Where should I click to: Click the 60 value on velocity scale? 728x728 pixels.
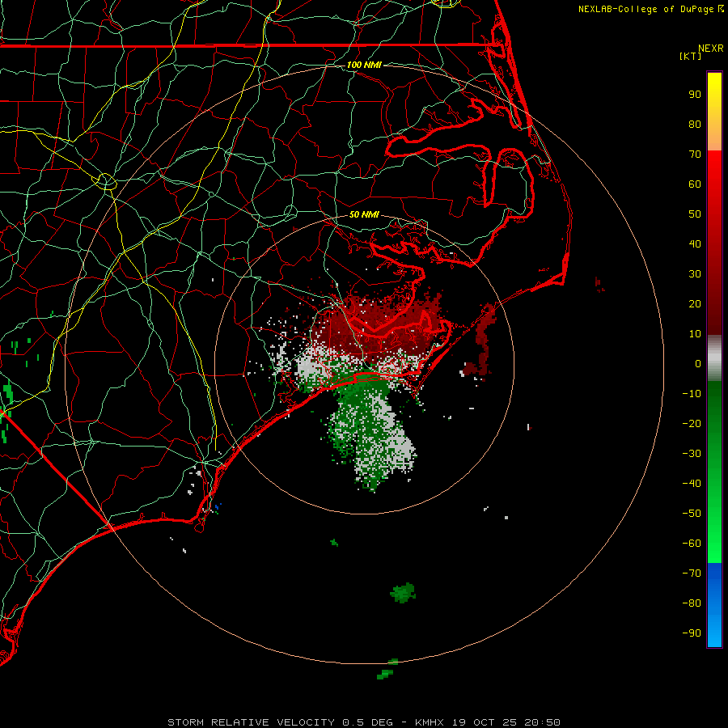[x=695, y=184]
